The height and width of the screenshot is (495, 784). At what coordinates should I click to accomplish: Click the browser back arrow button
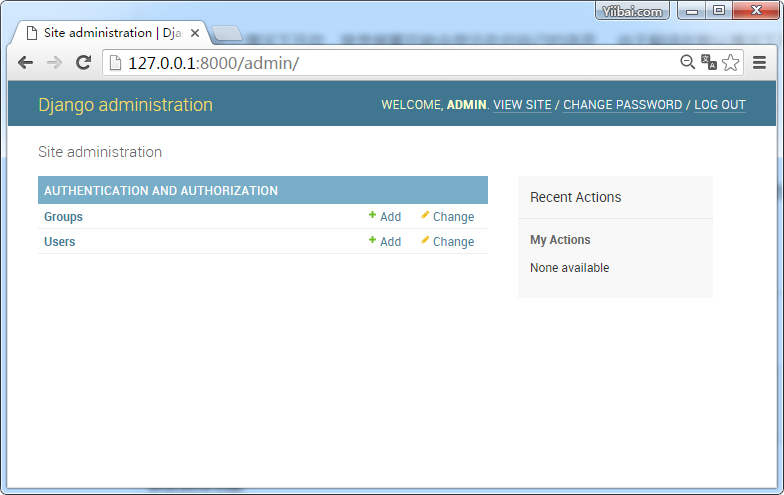(x=26, y=62)
